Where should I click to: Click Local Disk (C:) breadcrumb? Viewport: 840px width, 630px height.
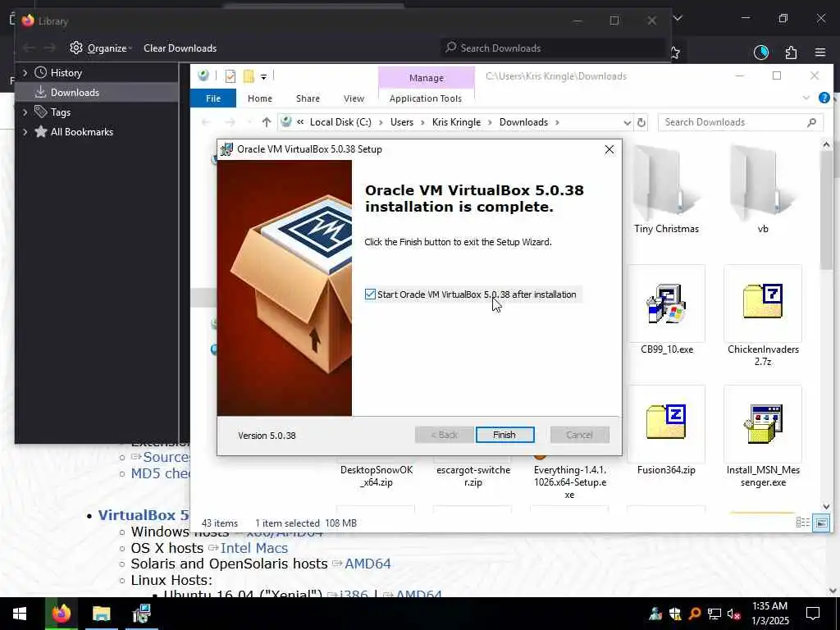click(340, 122)
